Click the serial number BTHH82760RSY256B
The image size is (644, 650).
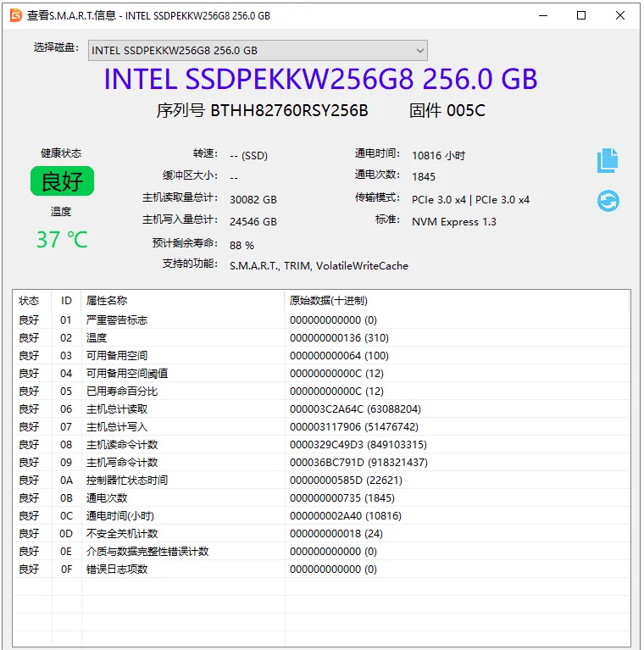289,111
